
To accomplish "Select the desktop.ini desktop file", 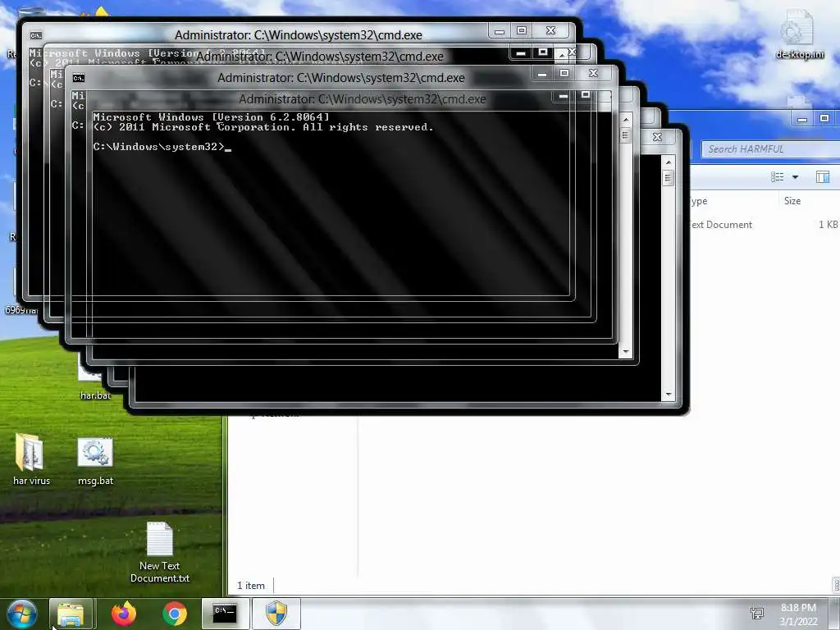I will click(799, 34).
